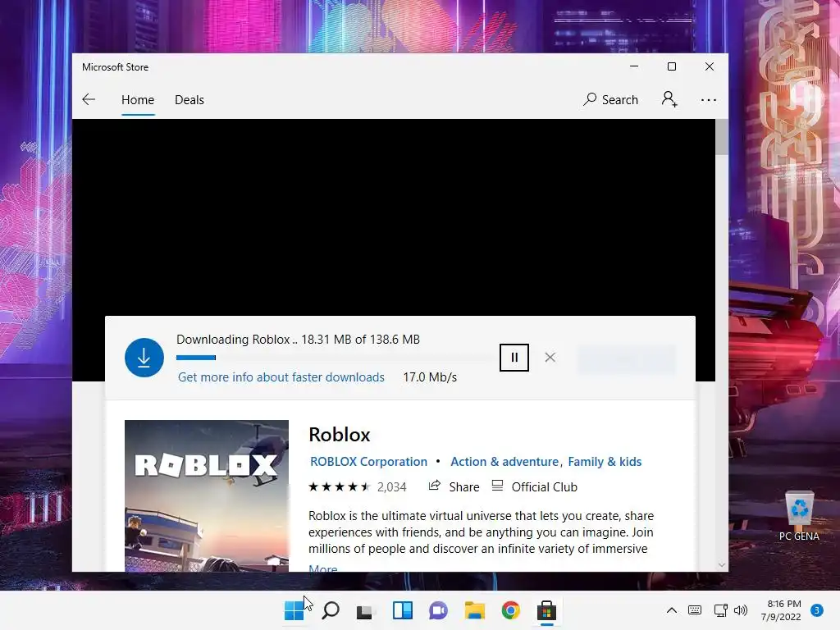Open Search in Microsoft Store
This screenshot has height=630, width=840.
610,99
